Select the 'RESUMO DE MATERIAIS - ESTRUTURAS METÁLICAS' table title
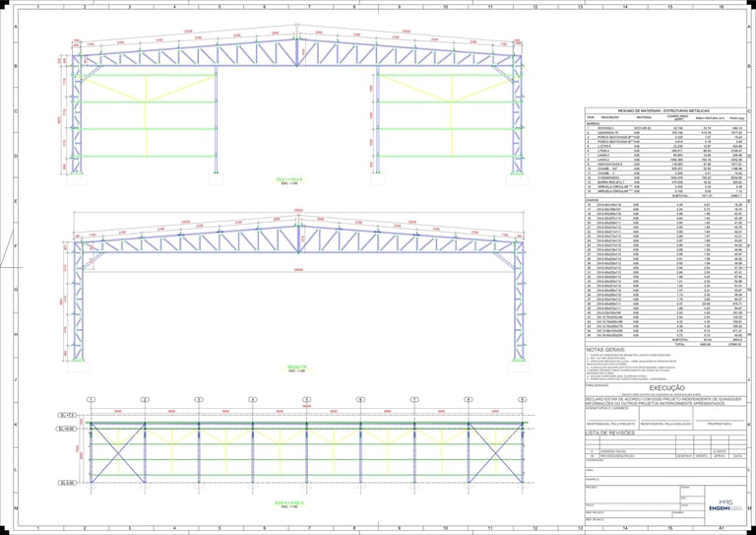Screen dimensions: 756x535 pyautogui.click(x=663, y=111)
